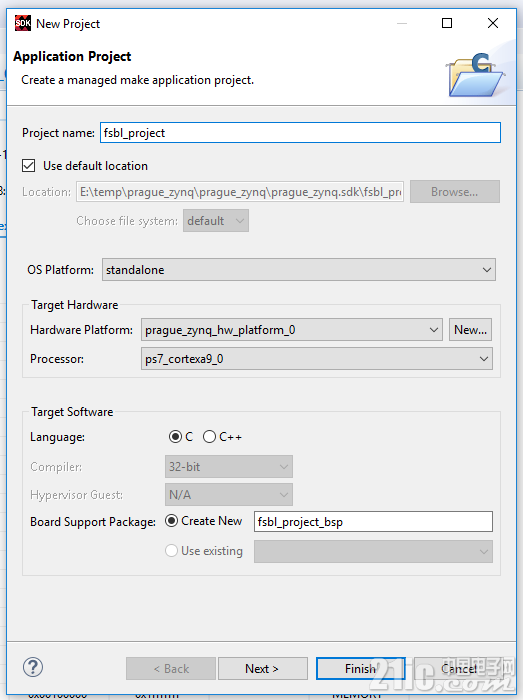The width and height of the screenshot is (523, 700).
Task: Choose Create New board support package
Action: tap(171, 521)
